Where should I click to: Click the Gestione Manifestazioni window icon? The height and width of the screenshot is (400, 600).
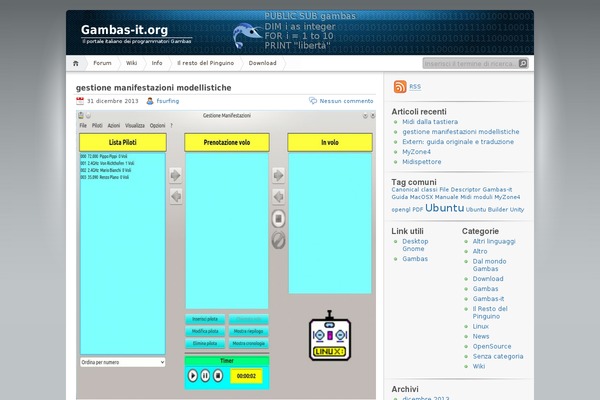pos(81,116)
